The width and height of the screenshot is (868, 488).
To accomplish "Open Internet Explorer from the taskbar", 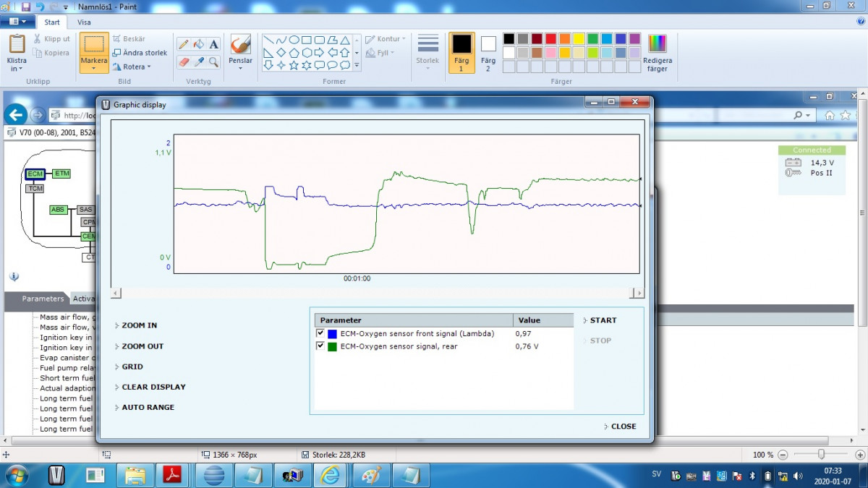I will (x=330, y=475).
